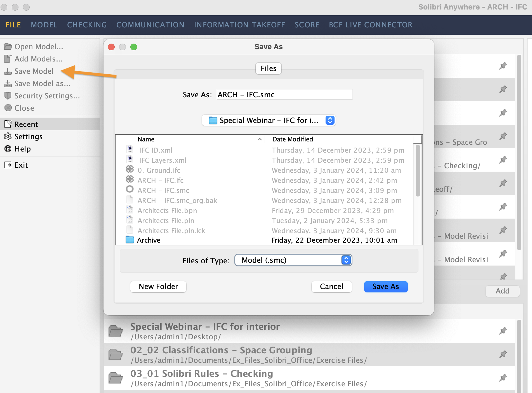The image size is (532, 393).
Task: Select Save Model in the File menu
Action: point(34,71)
